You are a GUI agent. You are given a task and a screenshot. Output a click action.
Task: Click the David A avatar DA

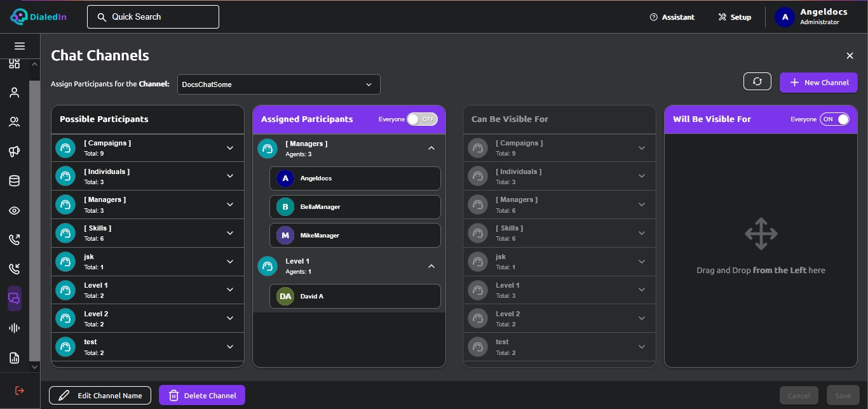coord(285,297)
